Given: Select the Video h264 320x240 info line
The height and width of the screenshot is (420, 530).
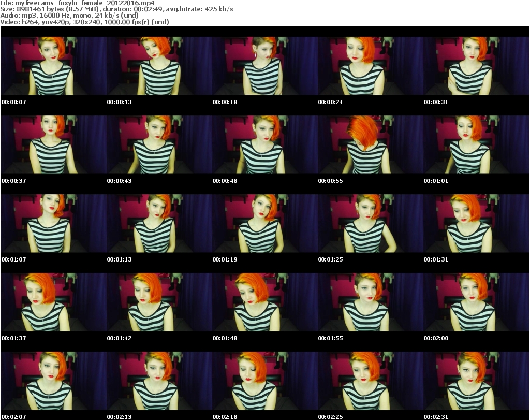Looking at the screenshot, I should [84, 22].
